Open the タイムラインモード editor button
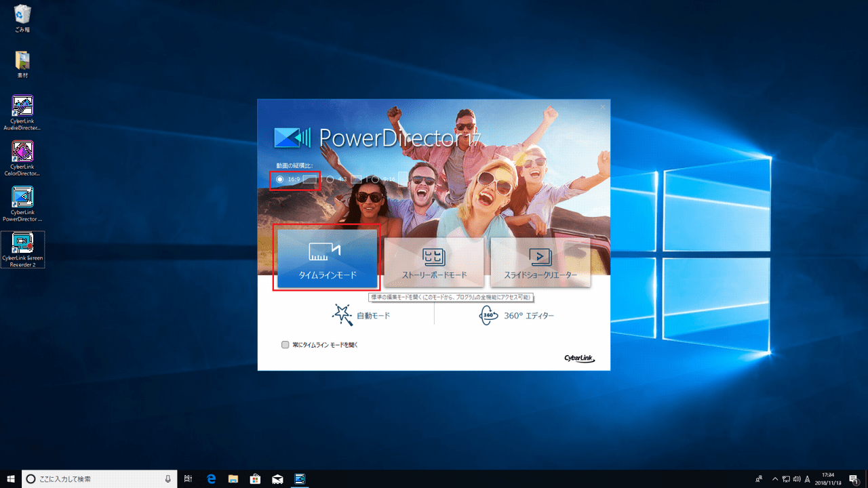This screenshot has height=488, width=868. click(327, 259)
